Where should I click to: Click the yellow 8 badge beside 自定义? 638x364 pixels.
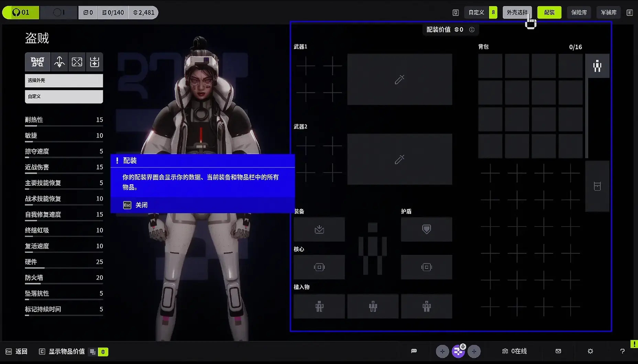(493, 12)
